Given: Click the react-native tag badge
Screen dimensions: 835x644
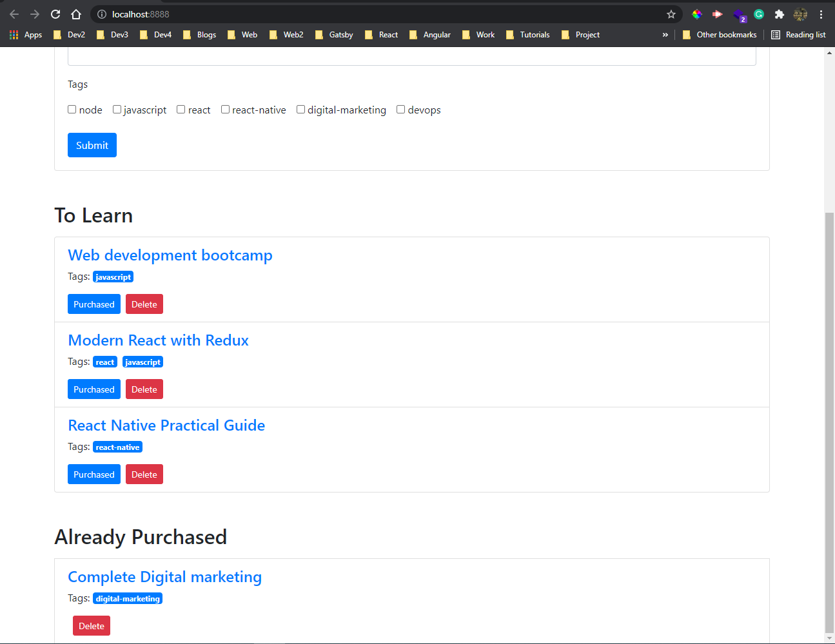Looking at the screenshot, I should click(x=117, y=447).
